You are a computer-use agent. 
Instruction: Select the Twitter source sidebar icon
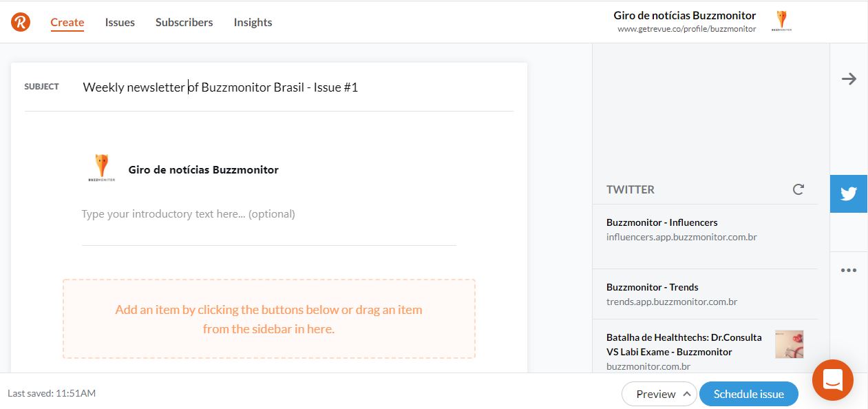849,193
